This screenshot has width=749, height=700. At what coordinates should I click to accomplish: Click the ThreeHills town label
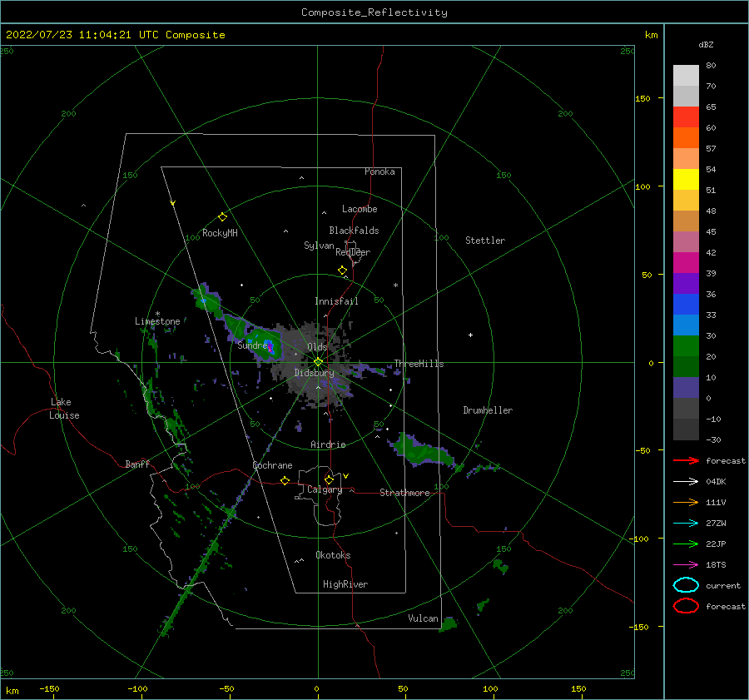click(x=419, y=364)
